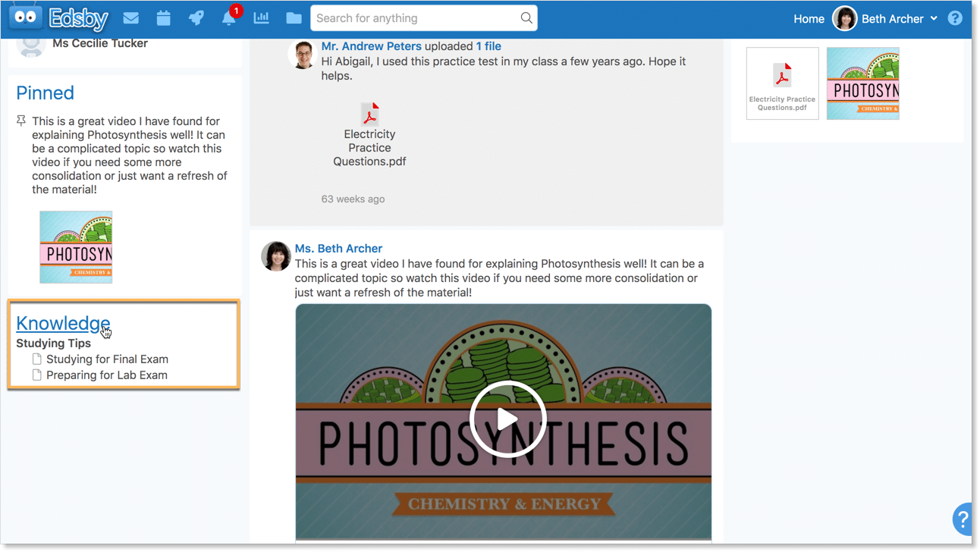
Task: Open the Knowledge heading link
Action: tap(63, 323)
